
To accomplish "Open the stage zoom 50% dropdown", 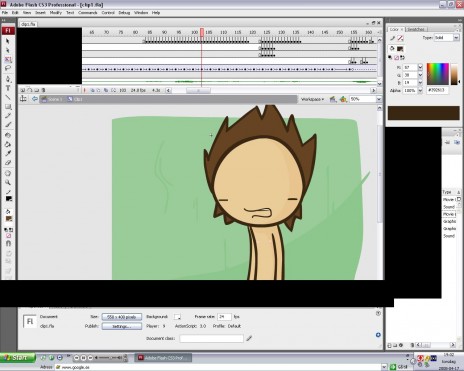I will click(x=379, y=99).
